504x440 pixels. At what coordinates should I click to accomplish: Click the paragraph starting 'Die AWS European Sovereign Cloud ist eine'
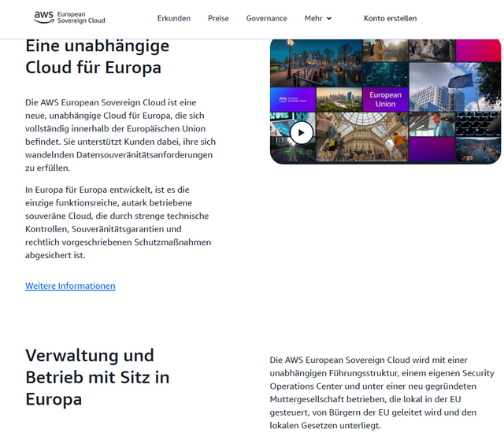coord(120,135)
